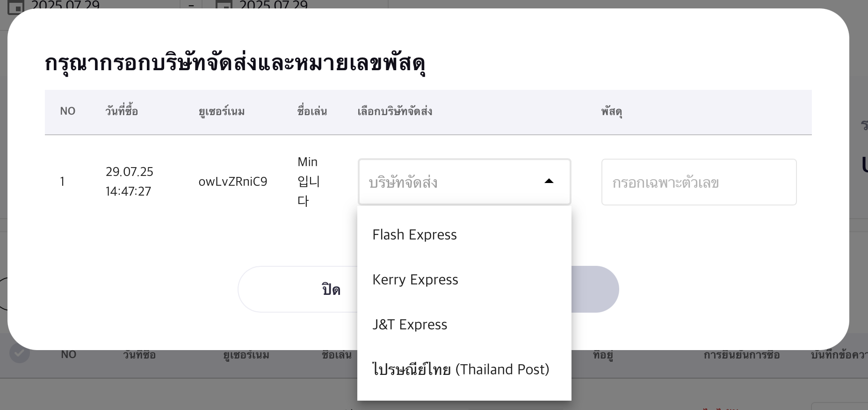
Task: Click the second 2025.07.29 end date field
Action: 274,5
